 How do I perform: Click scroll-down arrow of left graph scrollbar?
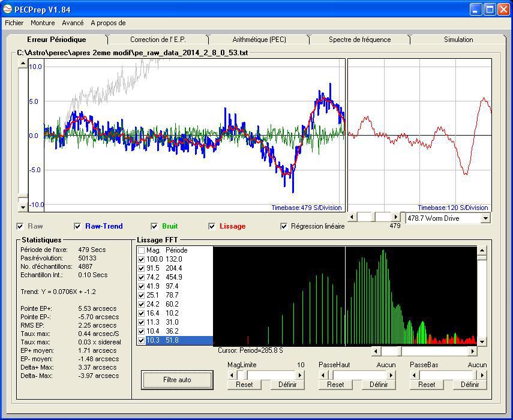click(23, 207)
